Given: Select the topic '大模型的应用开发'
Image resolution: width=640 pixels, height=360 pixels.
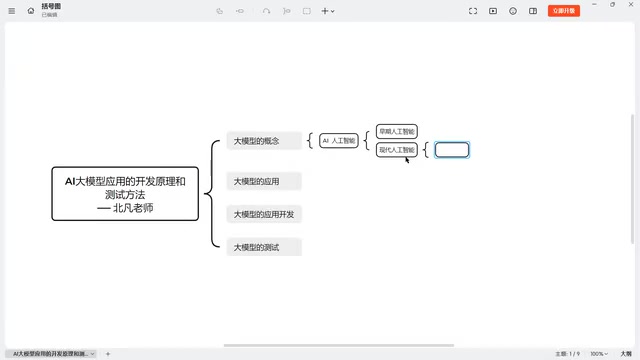Looking at the screenshot, I should [264, 214].
